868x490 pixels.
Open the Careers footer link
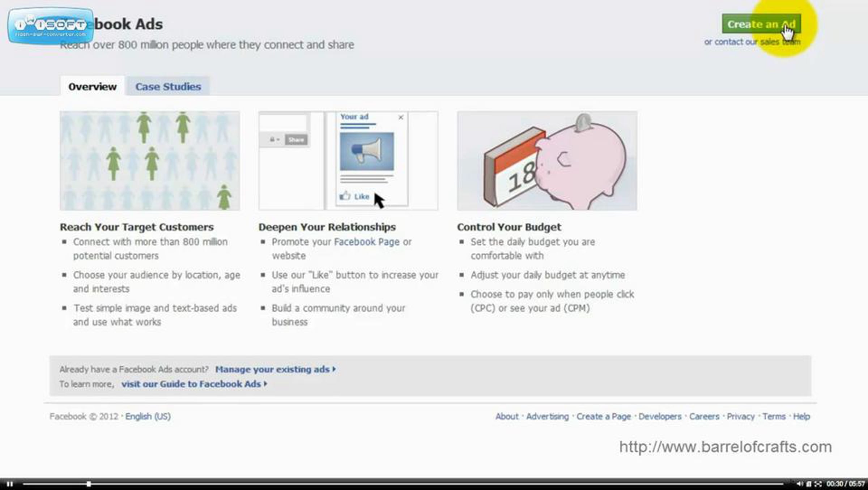pos(704,416)
